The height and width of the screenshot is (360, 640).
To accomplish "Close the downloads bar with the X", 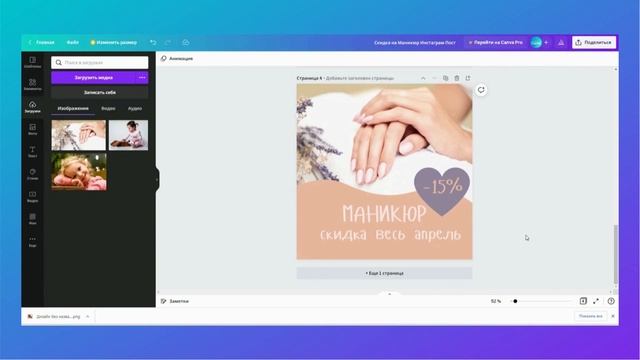I will (x=613, y=316).
